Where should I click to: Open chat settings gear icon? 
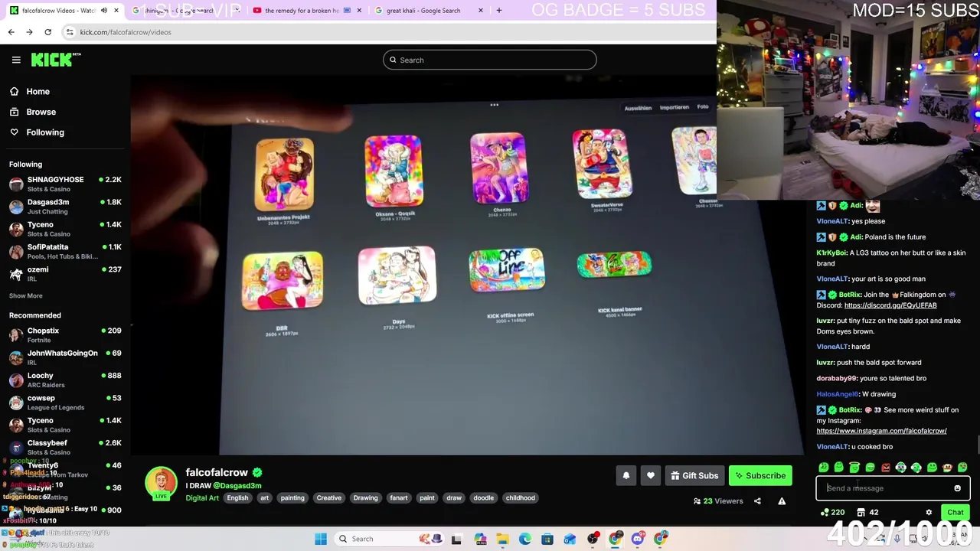click(929, 513)
